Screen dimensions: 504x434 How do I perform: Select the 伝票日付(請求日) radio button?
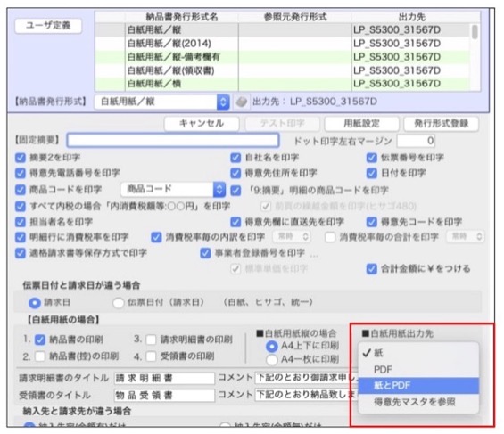(x=119, y=303)
